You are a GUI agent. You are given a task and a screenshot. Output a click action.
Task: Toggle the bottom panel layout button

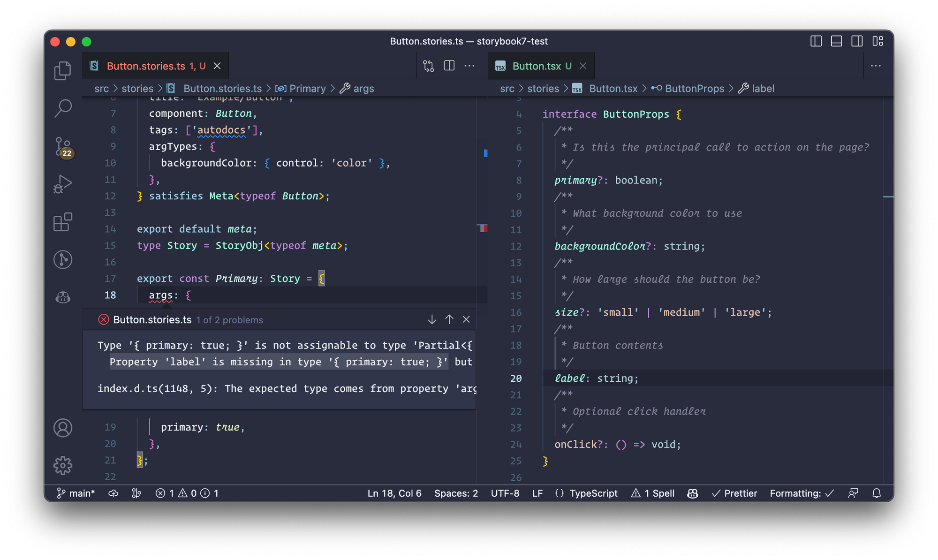[x=836, y=41]
